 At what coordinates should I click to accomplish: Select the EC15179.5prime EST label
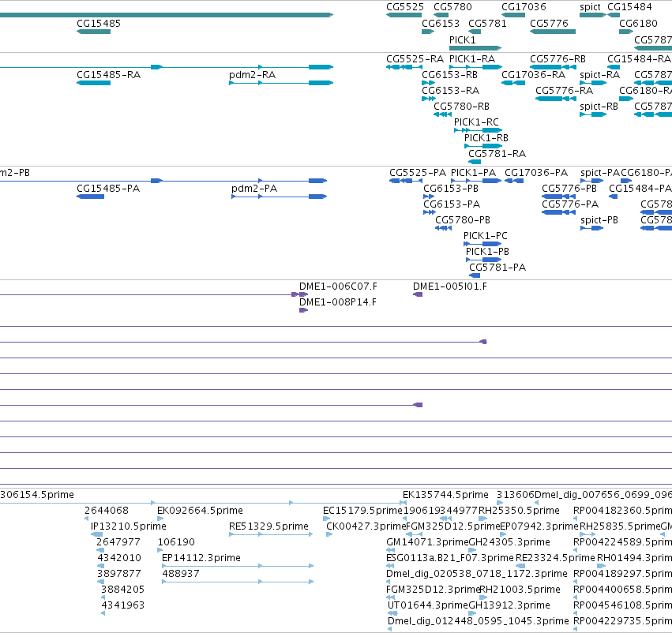[362, 511]
